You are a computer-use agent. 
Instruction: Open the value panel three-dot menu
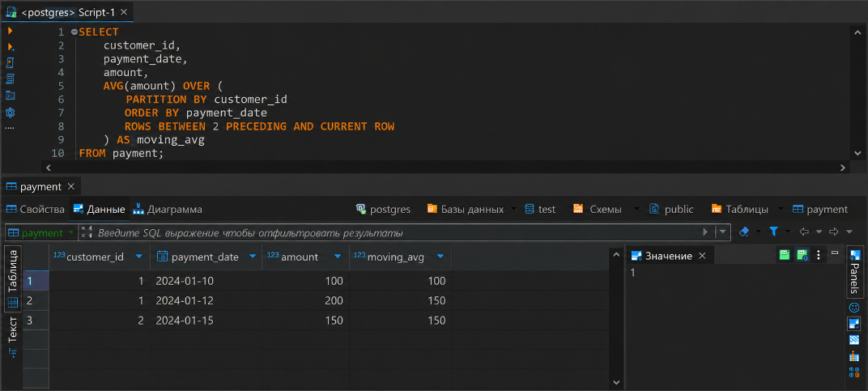819,255
